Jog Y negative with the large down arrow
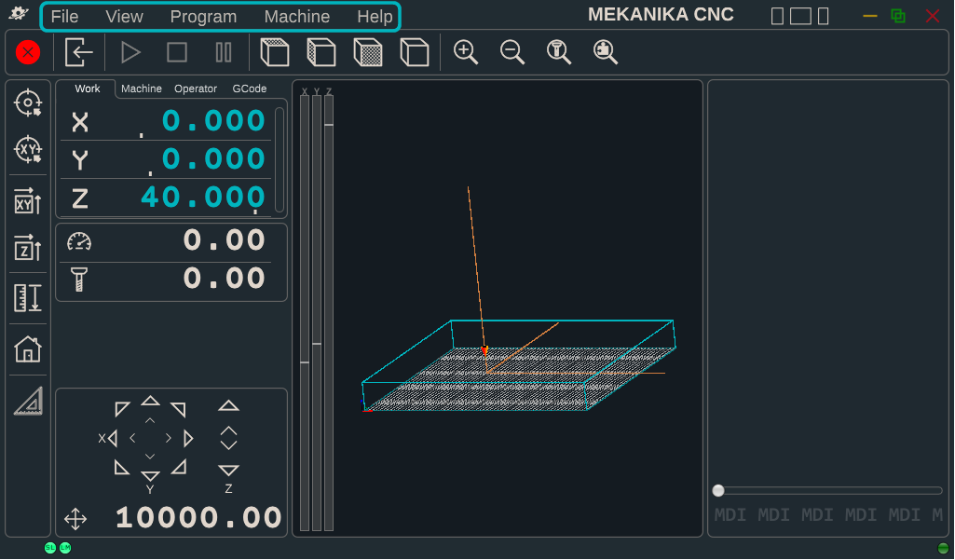Screen dimensions: 955x560 (150, 475)
